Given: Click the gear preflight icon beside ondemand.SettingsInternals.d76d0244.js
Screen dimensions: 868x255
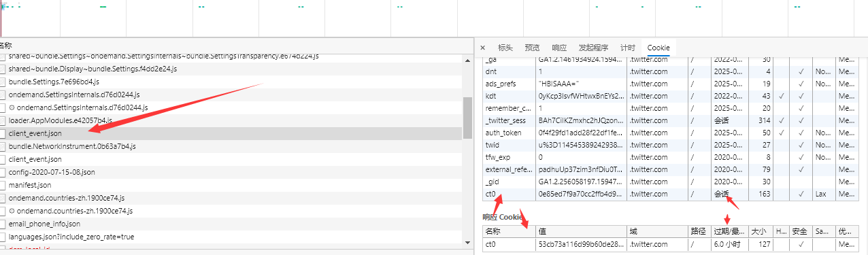Looking at the screenshot, I should 12,107.
